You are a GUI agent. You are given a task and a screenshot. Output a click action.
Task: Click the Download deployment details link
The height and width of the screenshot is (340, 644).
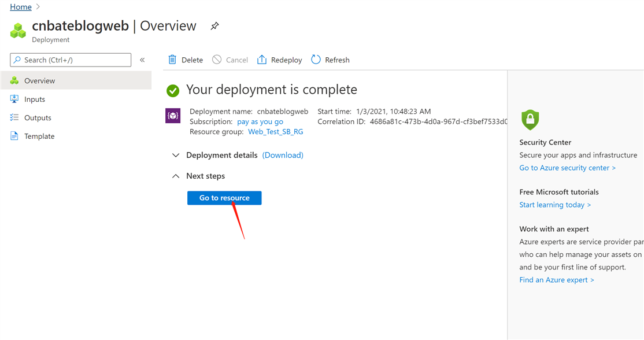[283, 155]
